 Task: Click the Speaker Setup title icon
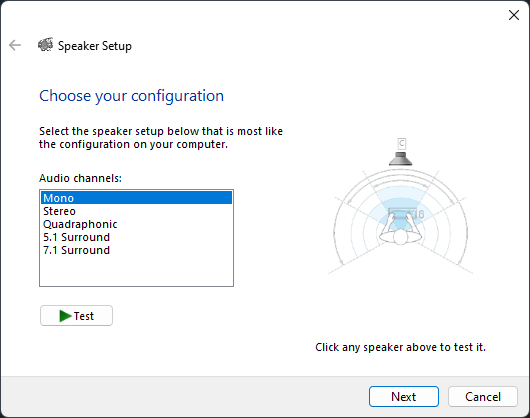(x=45, y=45)
